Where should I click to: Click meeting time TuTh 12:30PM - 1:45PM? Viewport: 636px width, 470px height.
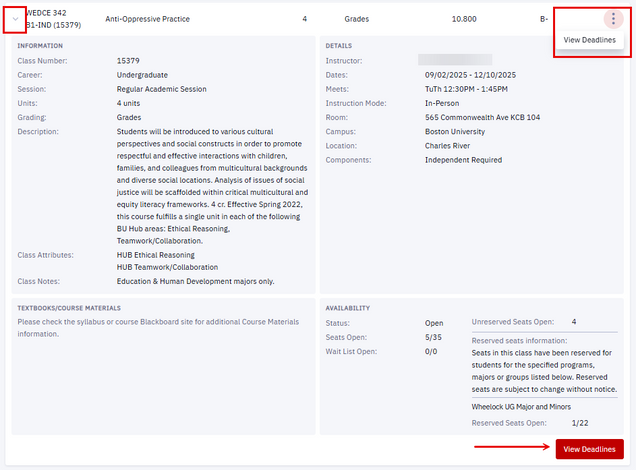466,89
